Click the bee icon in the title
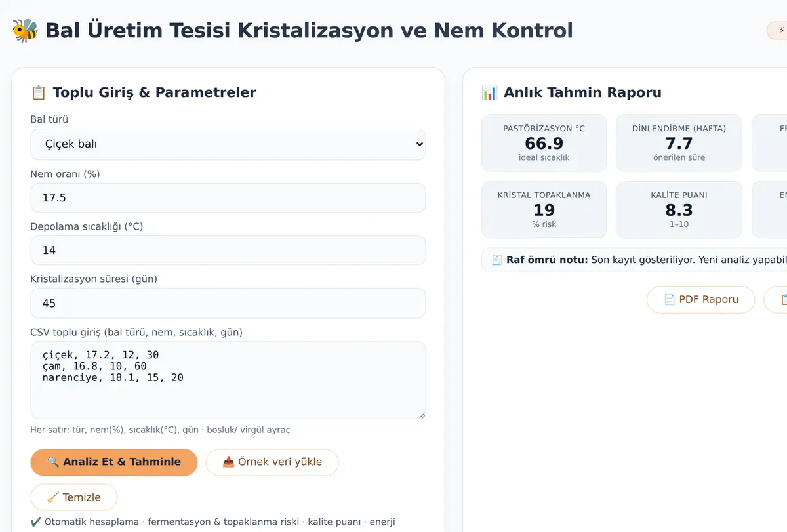Image resolution: width=787 pixels, height=532 pixels. point(26,30)
